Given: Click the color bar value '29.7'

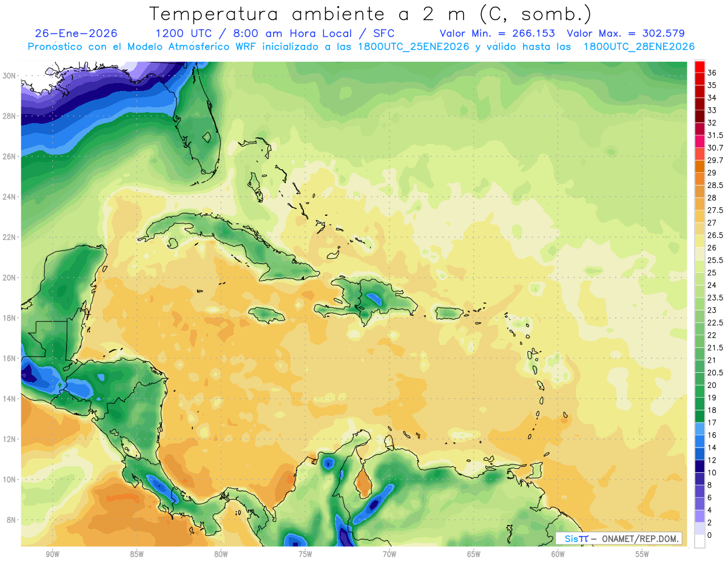Looking at the screenshot, I should (715, 160).
